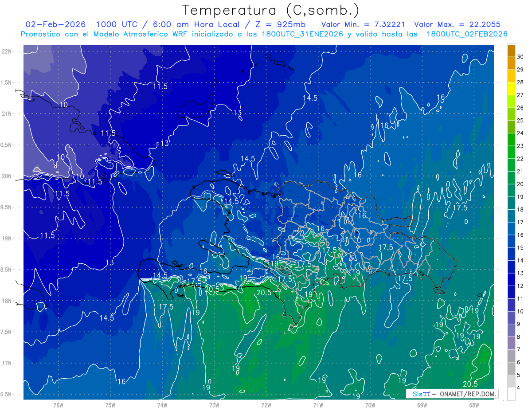The width and height of the screenshot is (532, 411).
Task: Click the "19N" latitude label
Action: click(x=7, y=239)
